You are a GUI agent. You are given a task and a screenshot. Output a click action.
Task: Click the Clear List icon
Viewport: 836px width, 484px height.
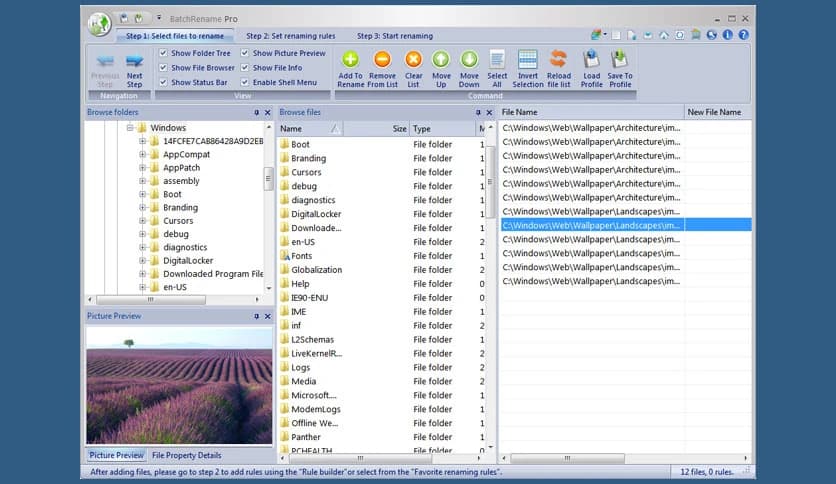click(413, 59)
